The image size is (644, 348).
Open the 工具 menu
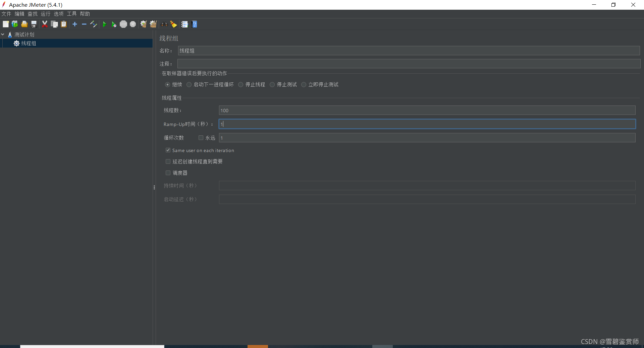(72, 14)
